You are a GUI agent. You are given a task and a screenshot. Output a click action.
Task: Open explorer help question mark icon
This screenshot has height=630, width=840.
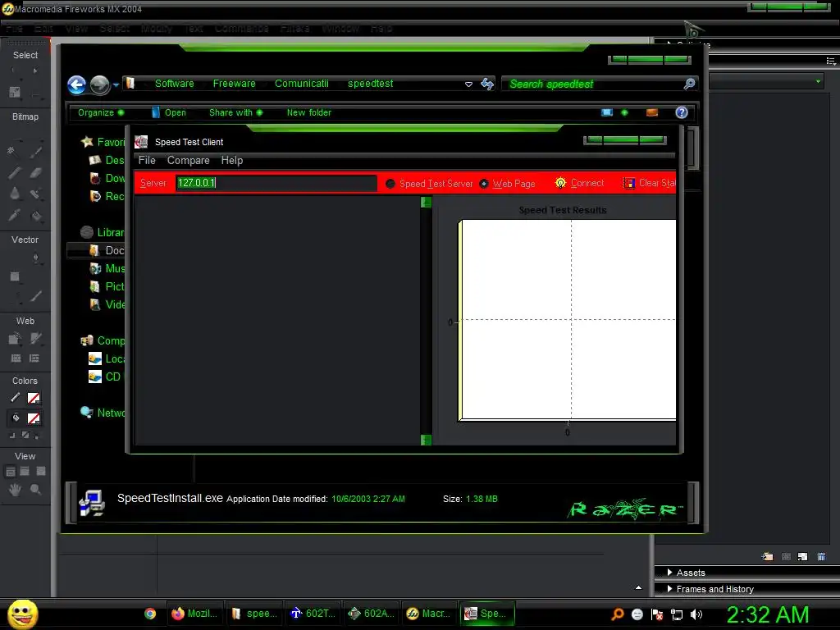682,112
